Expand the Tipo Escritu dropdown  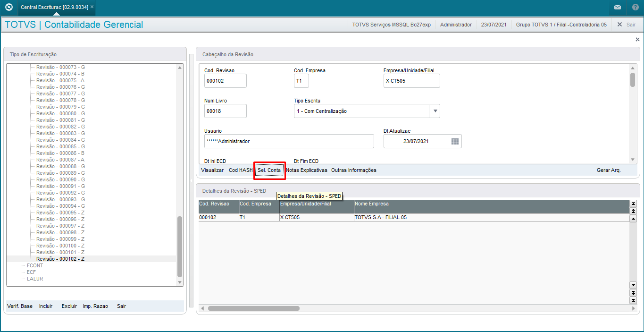(x=435, y=111)
